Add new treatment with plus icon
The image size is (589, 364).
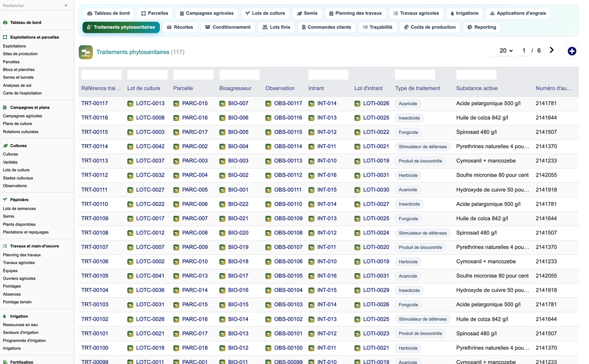pos(572,51)
